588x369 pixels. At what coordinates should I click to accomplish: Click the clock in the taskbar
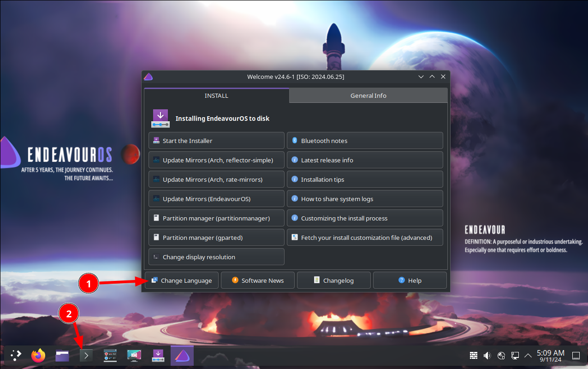point(550,355)
